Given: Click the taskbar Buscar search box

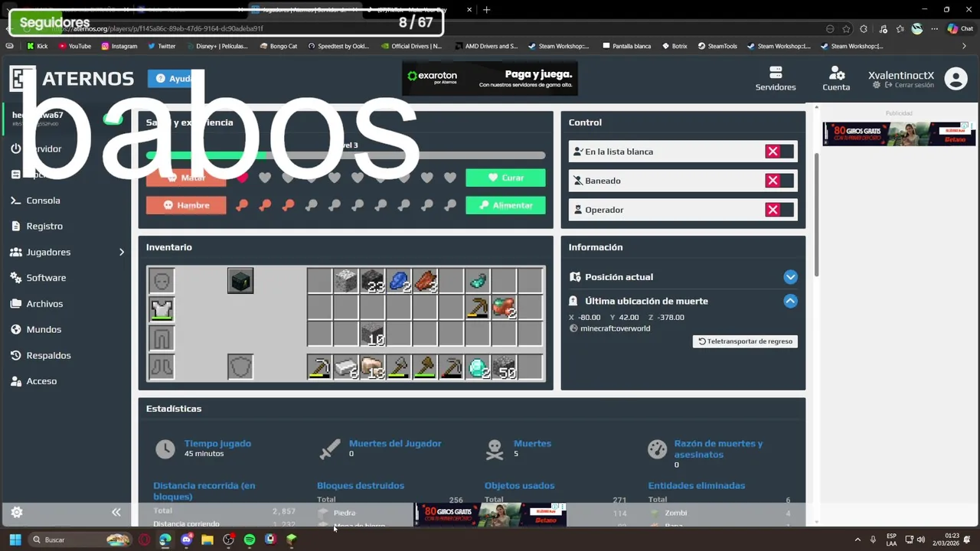Looking at the screenshot, I should pyautogui.click(x=80, y=540).
